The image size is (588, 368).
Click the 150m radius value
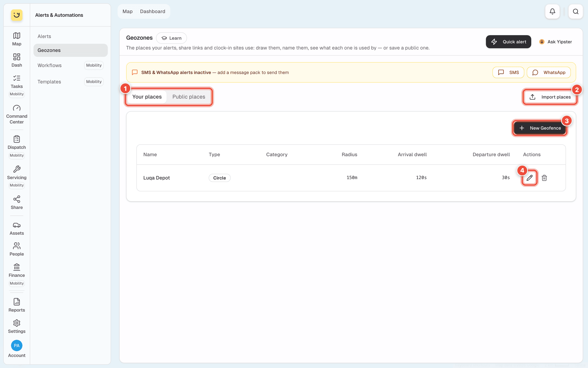[352, 177]
